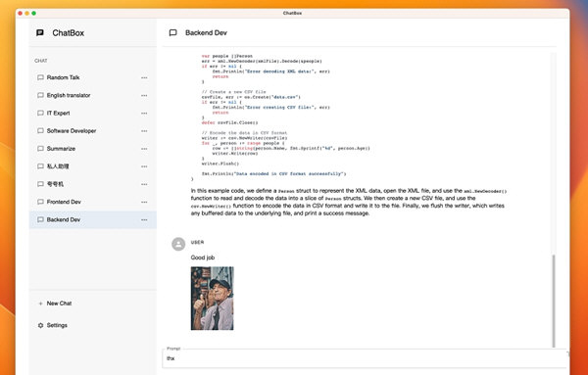Open more options for 私人助理 chat
This screenshot has width=588, height=375.
point(144,166)
